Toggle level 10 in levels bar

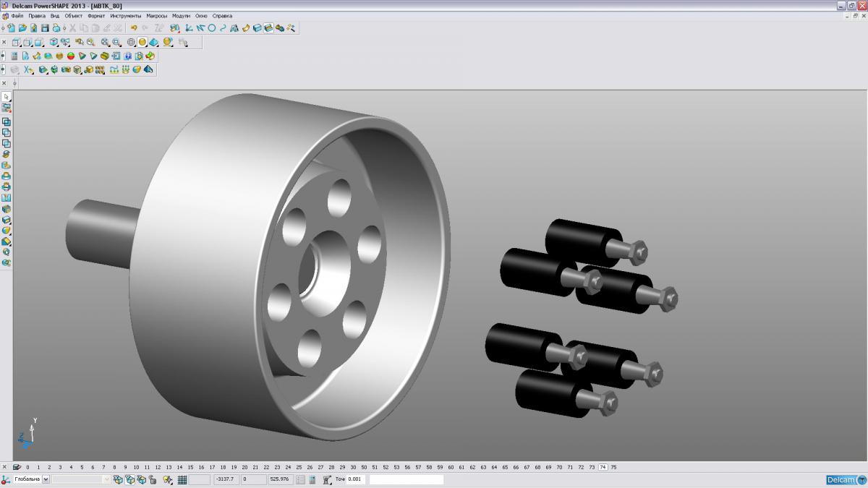point(136,467)
